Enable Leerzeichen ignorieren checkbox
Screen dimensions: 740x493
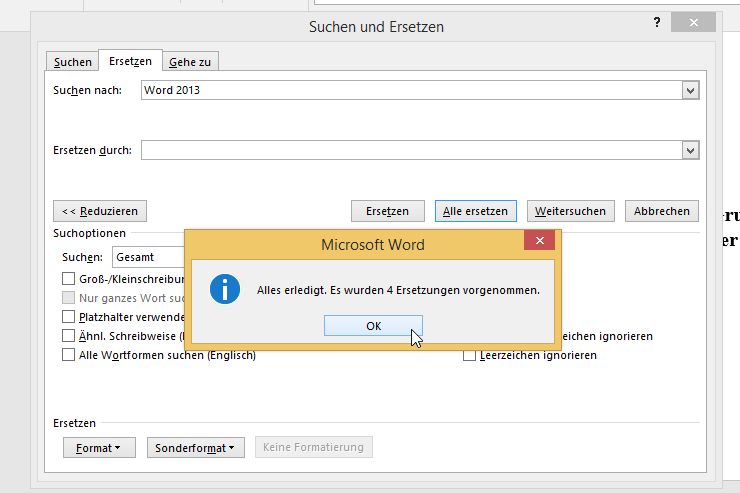(469, 355)
